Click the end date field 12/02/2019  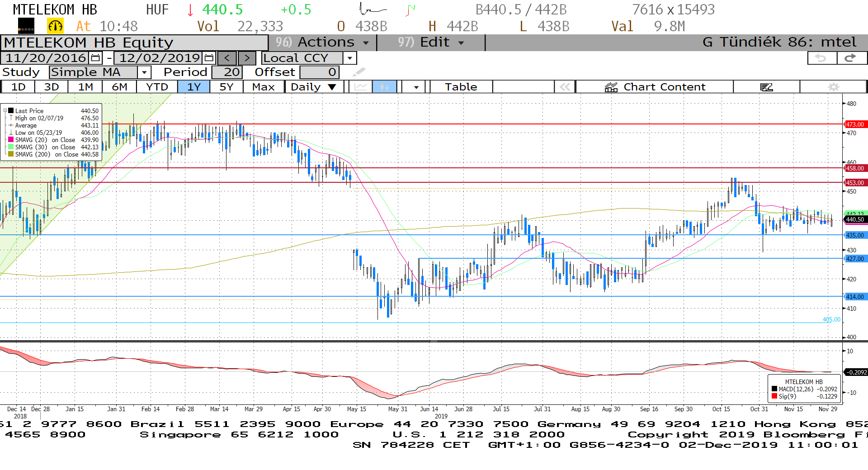click(159, 58)
